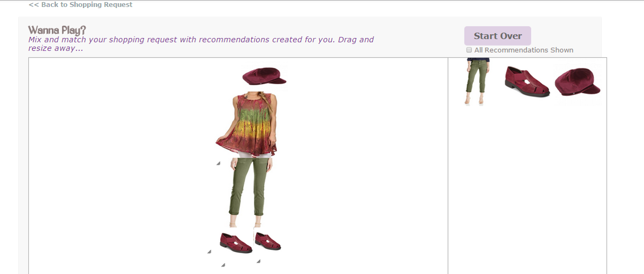Pick the olive pants recommendation thumbnail

(x=475, y=82)
